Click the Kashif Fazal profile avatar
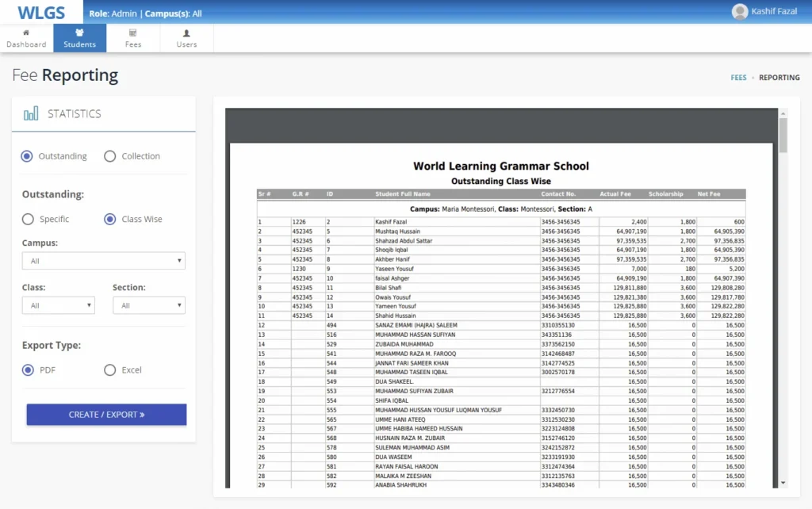The height and width of the screenshot is (509, 812). pos(740,12)
